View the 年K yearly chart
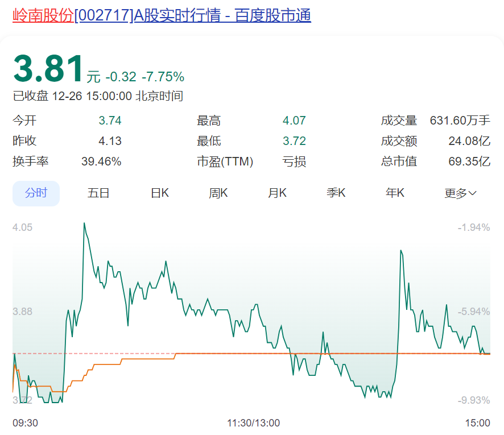This screenshot has width=504, height=435. pos(395,193)
